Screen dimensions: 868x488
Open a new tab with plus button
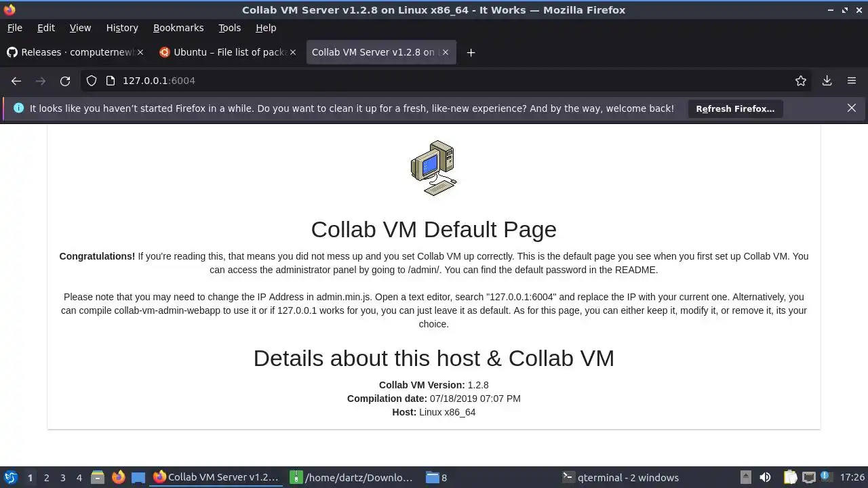click(x=471, y=52)
